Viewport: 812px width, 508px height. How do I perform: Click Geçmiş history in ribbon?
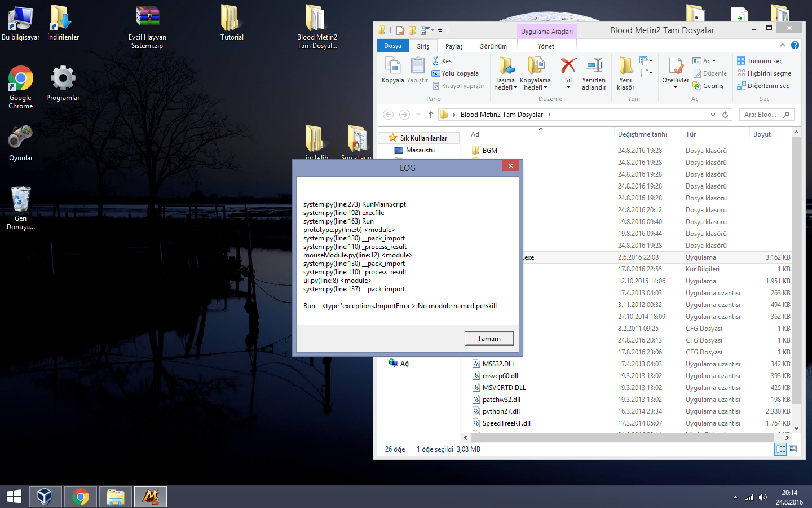pos(708,86)
